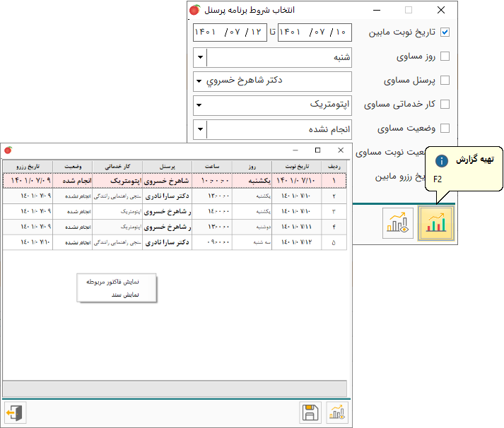Select row 3 in the results table
This screenshot has height=428, width=504.
click(x=173, y=211)
